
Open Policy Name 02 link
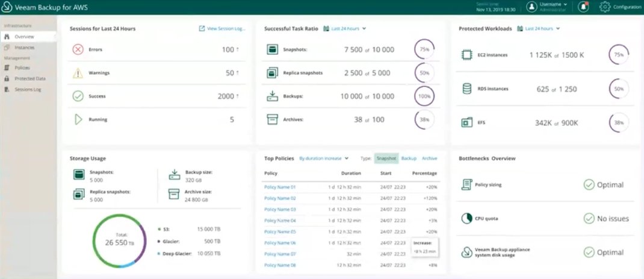click(x=280, y=198)
